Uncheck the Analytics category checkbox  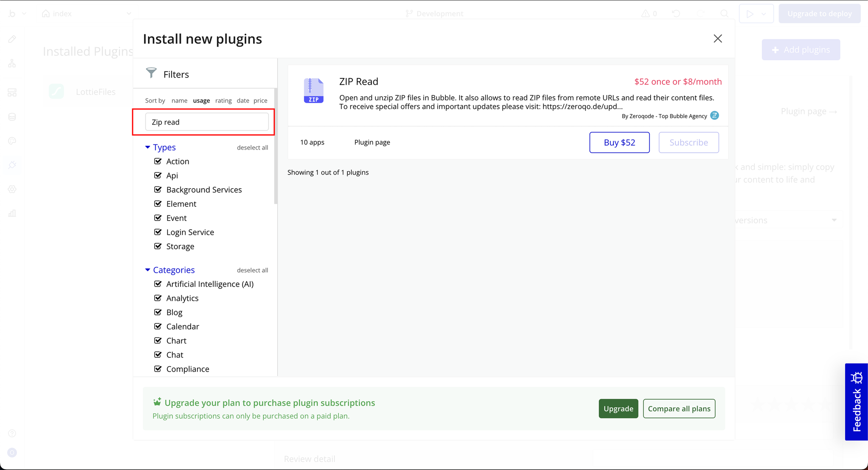(x=158, y=298)
